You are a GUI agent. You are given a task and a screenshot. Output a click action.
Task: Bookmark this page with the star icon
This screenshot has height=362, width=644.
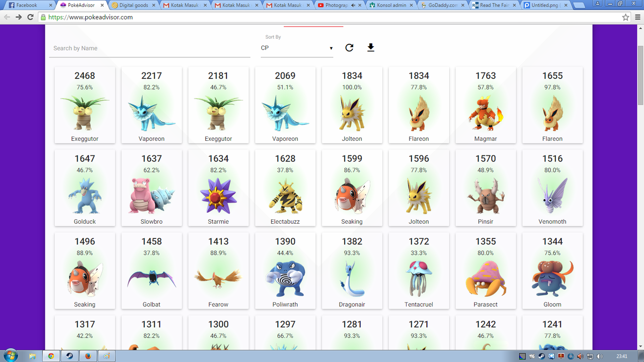(x=625, y=17)
